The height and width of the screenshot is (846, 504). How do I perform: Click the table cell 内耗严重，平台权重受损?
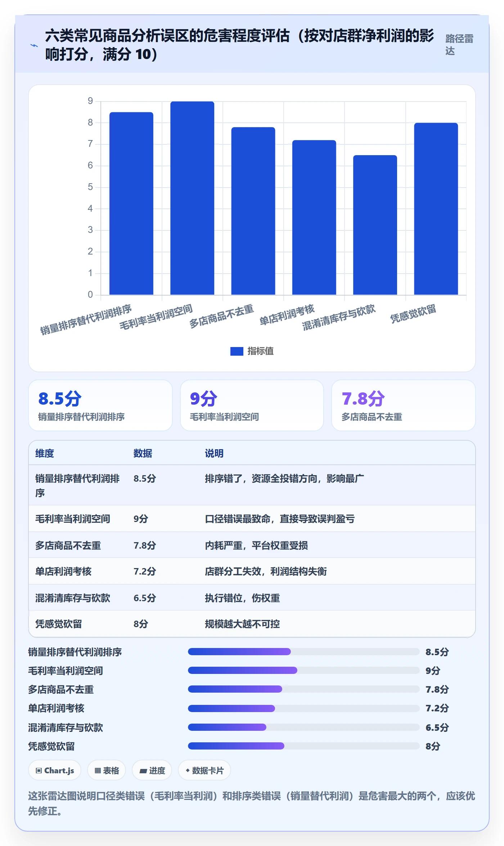pyautogui.click(x=256, y=545)
